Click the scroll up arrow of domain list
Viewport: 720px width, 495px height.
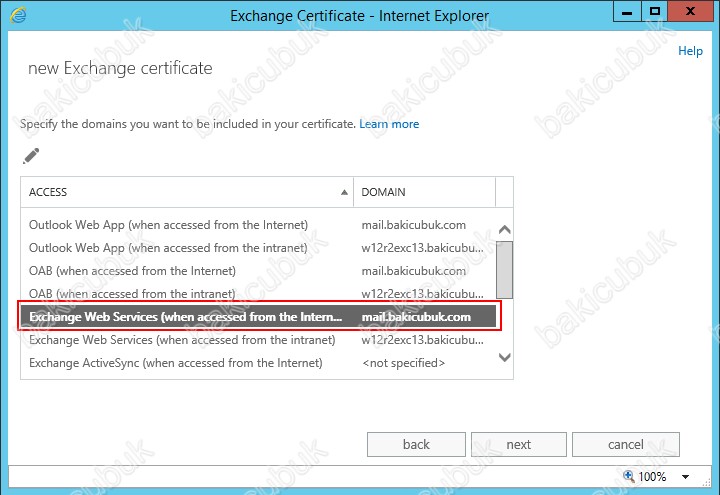(x=505, y=229)
